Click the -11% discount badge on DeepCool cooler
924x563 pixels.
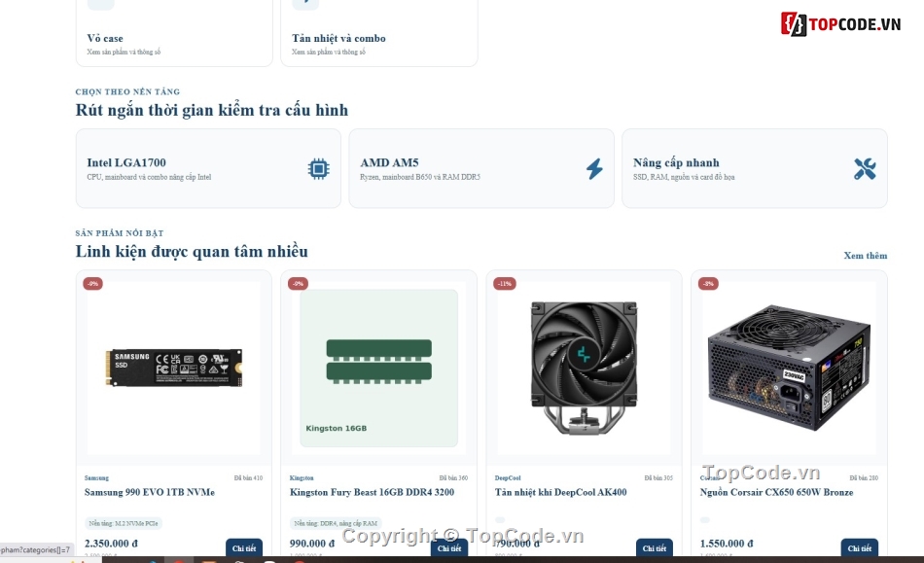click(x=505, y=284)
